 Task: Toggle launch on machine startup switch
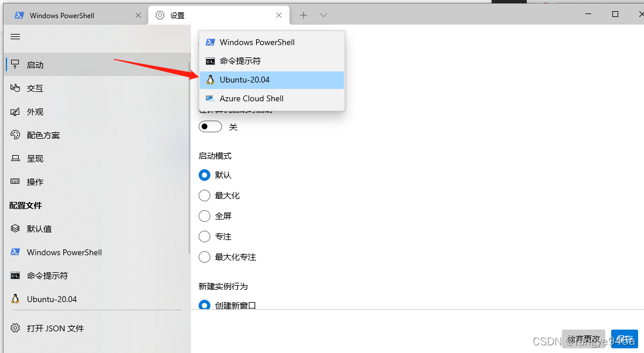point(210,126)
